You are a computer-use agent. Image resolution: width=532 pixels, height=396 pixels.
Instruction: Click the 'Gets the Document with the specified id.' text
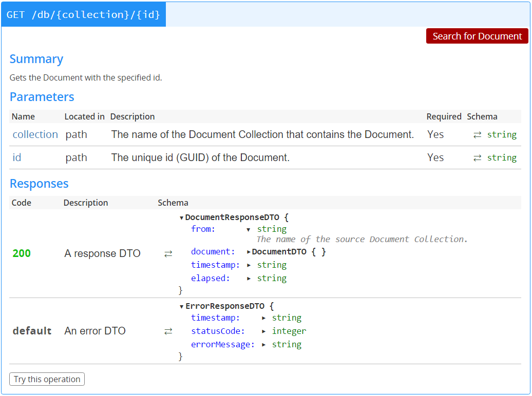86,77
